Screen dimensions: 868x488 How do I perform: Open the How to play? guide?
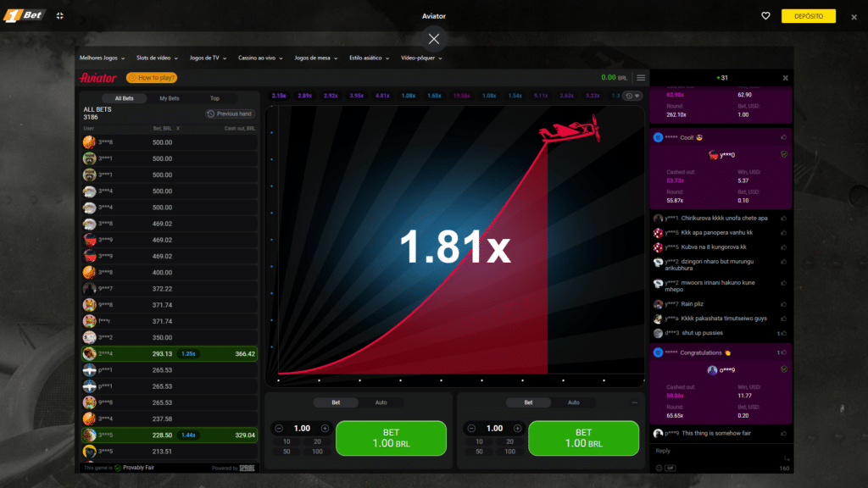coord(151,78)
